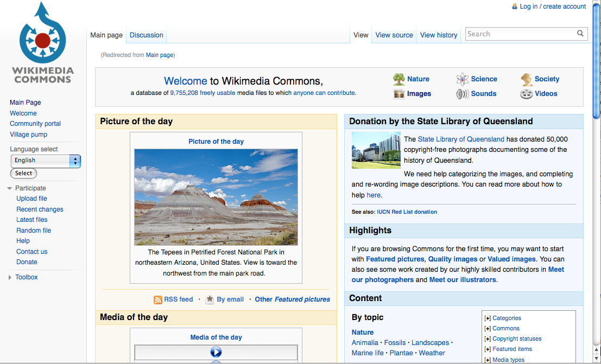Screen dimensions: 601x364
Task: Open the State Library of Queensland link
Action: 461,139
